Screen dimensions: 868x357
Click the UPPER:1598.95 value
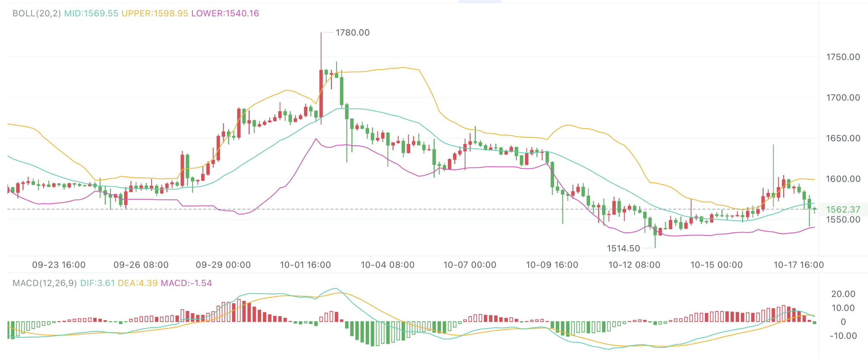154,13
